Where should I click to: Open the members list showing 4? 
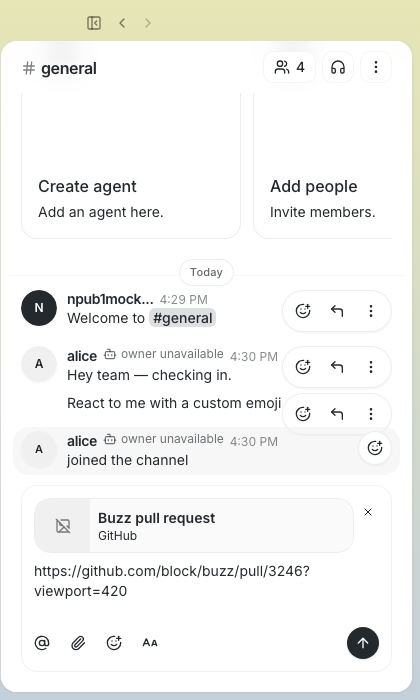pyautogui.click(x=290, y=67)
